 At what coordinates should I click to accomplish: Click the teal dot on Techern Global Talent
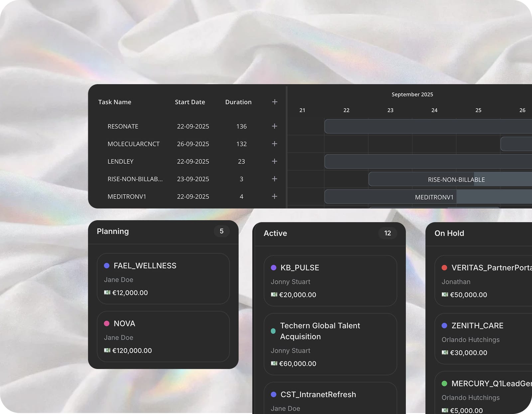273,331
